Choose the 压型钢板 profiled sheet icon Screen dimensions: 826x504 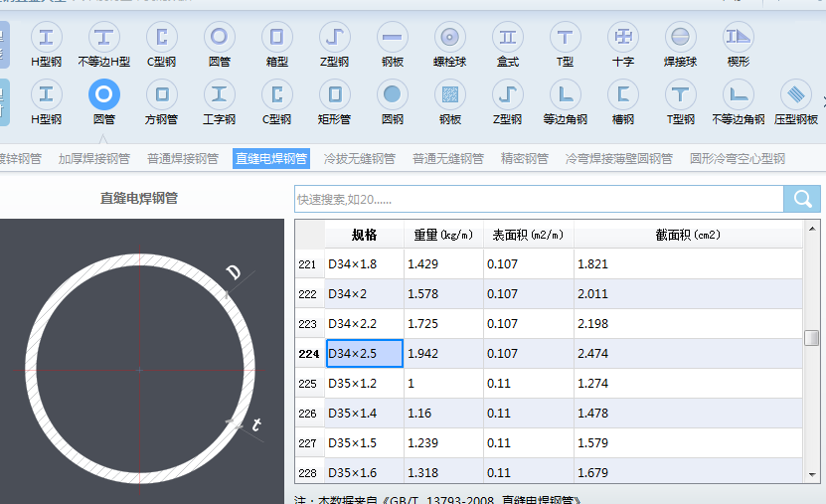coord(796,94)
